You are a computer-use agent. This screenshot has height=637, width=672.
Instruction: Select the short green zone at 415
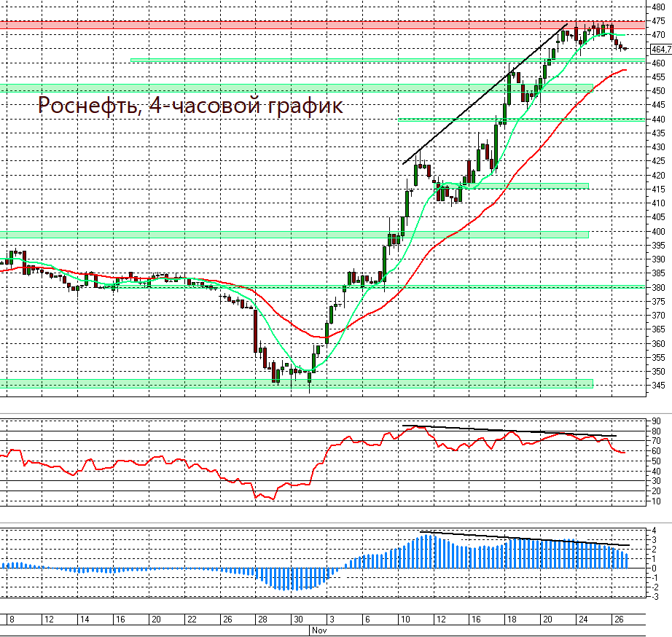(525, 187)
